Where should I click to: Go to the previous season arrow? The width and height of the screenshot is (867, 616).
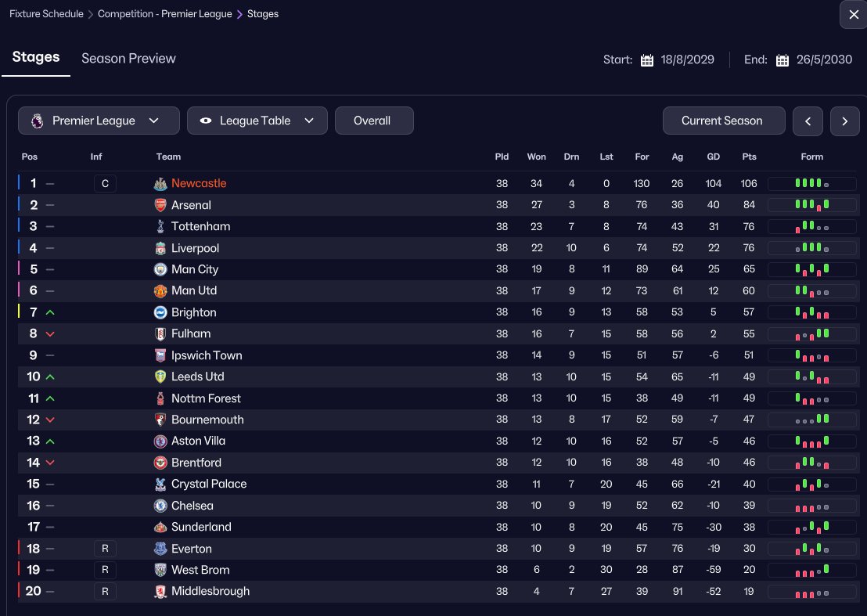(808, 121)
